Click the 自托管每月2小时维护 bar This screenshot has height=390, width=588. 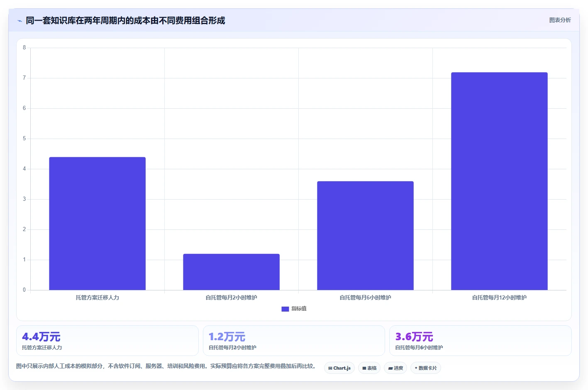tap(232, 272)
